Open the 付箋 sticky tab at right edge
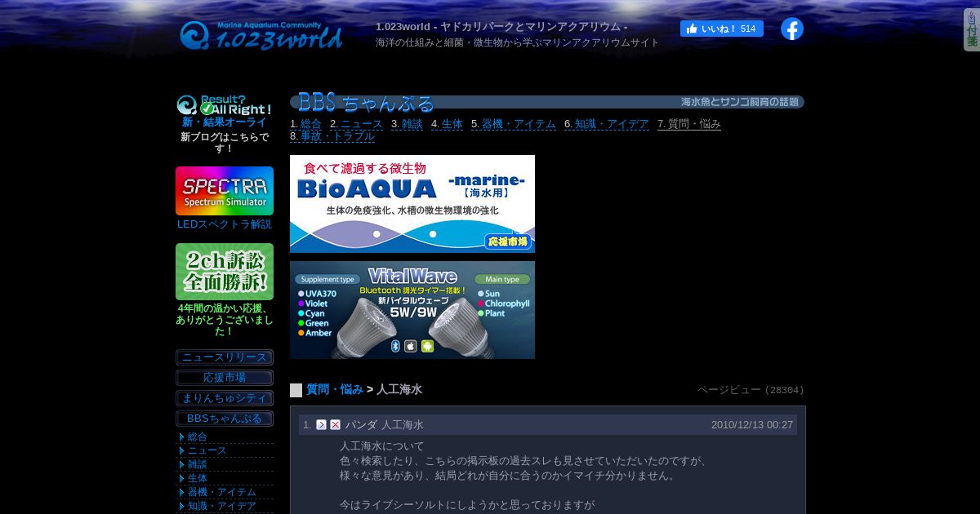The height and width of the screenshot is (514, 980). pos(972,29)
